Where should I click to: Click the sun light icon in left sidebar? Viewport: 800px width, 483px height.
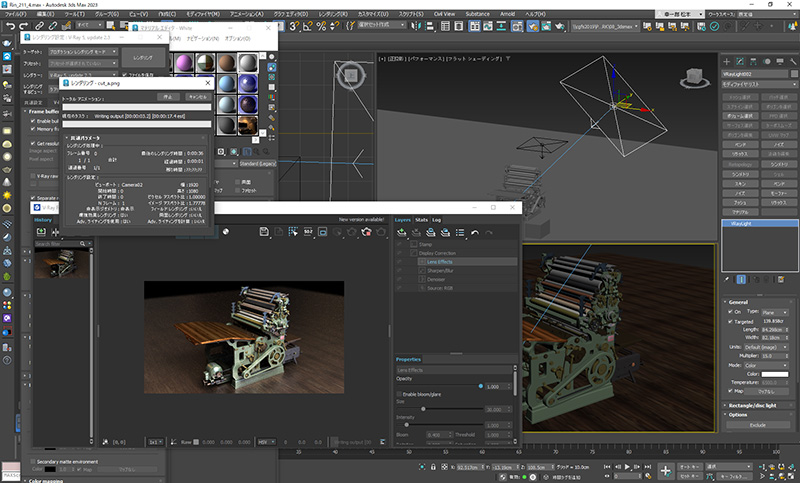point(7,195)
